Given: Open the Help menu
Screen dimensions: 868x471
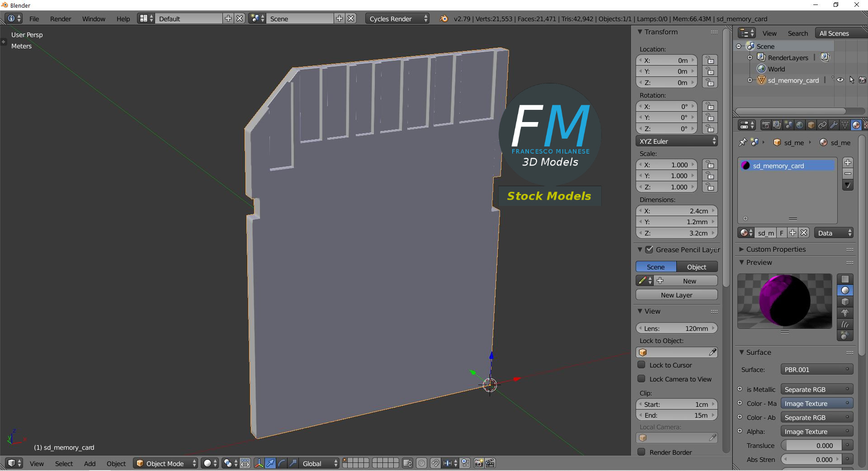Looking at the screenshot, I should click(x=123, y=19).
